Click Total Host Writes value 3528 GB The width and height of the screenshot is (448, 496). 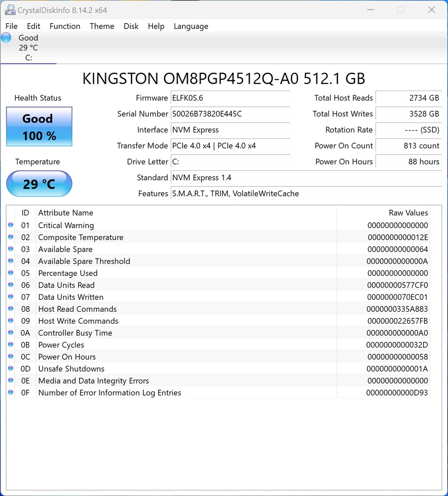point(409,114)
